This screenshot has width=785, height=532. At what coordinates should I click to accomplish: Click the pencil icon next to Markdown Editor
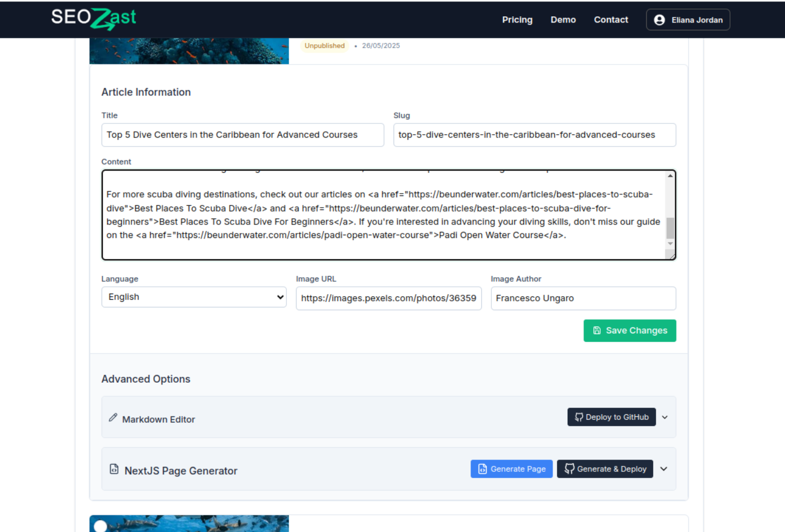pyautogui.click(x=113, y=418)
